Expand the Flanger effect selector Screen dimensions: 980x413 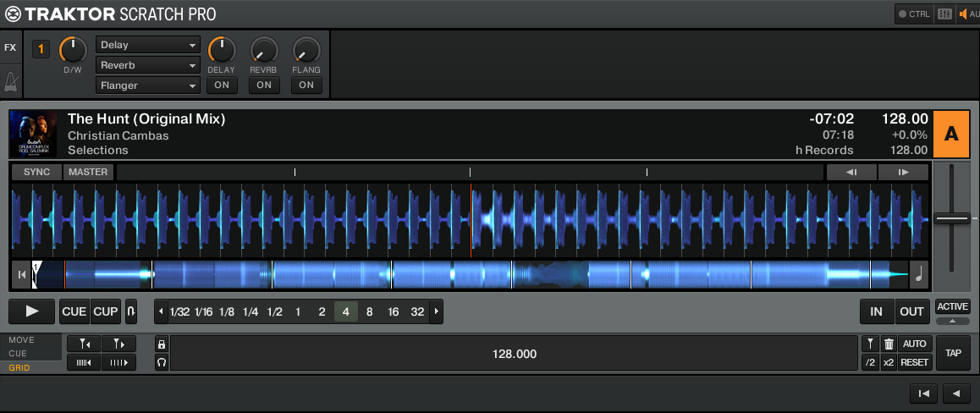click(148, 85)
